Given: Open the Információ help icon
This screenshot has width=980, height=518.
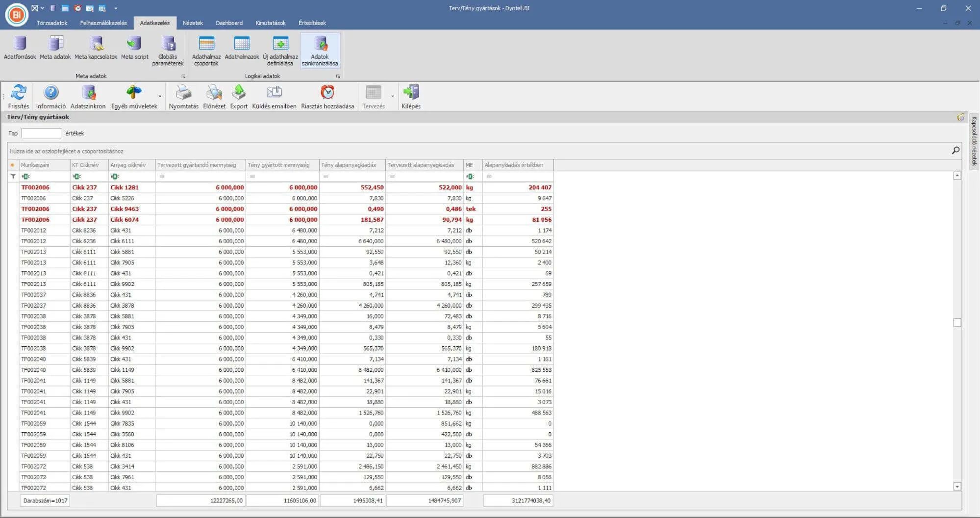Looking at the screenshot, I should click(x=50, y=93).
